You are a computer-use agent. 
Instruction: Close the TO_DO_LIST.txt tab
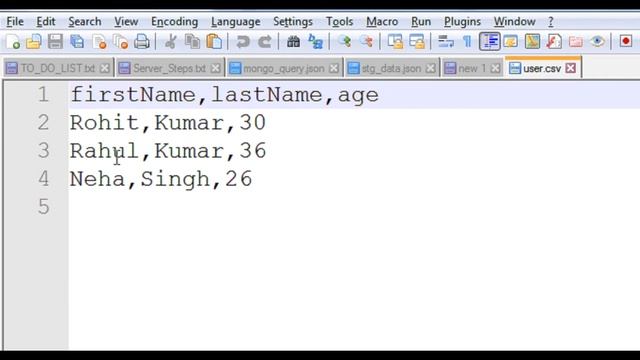tap(105, 68)
